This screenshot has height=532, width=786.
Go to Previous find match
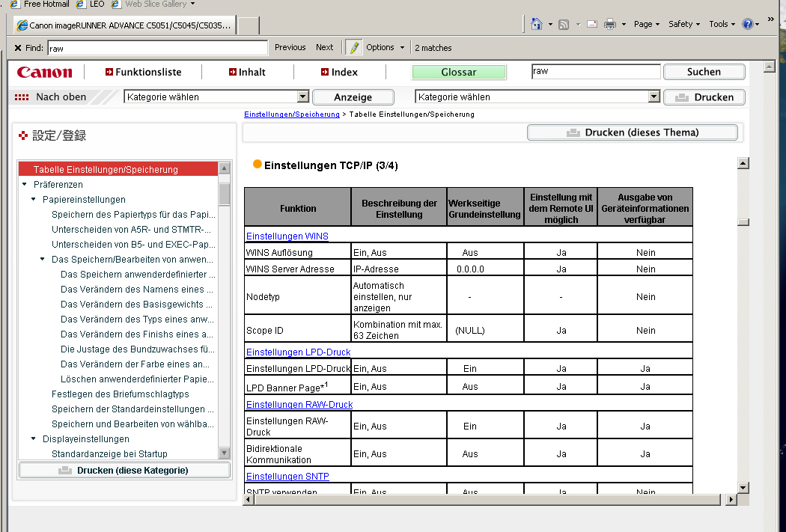[290, 47]
